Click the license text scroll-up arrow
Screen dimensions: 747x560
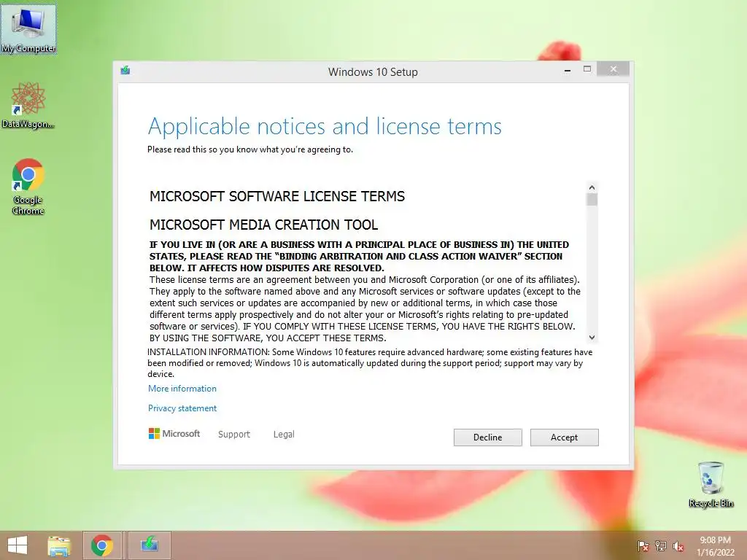point(592,187)
